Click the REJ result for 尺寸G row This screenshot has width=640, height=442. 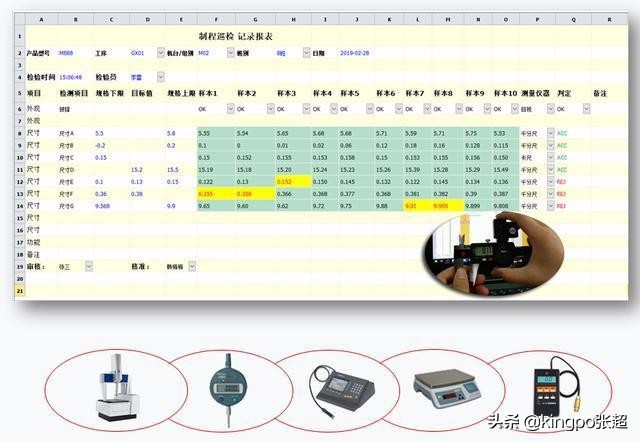(x=561, y=206)
